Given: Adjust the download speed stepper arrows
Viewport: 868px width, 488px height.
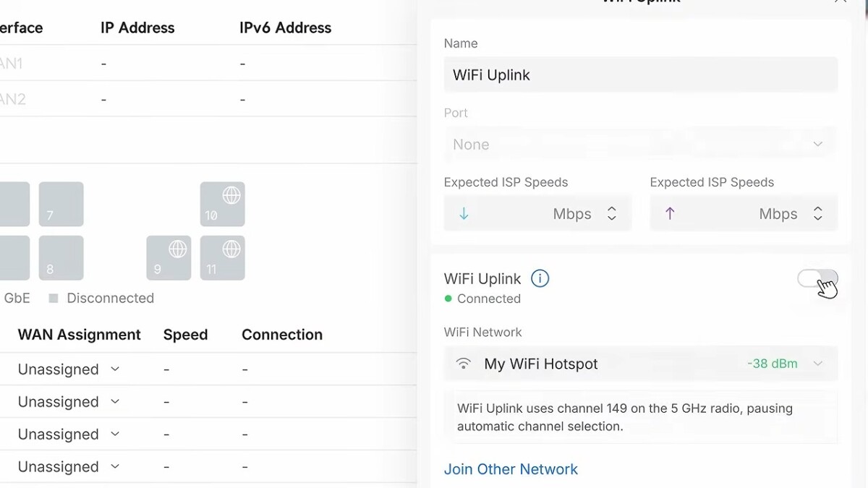Looking at the screenshot, I should click(612, 214).
